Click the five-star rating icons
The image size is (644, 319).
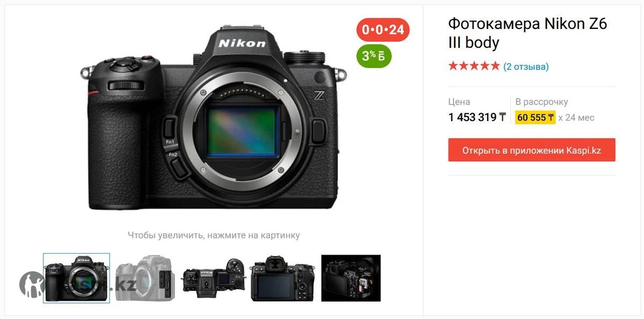point(474,66)
